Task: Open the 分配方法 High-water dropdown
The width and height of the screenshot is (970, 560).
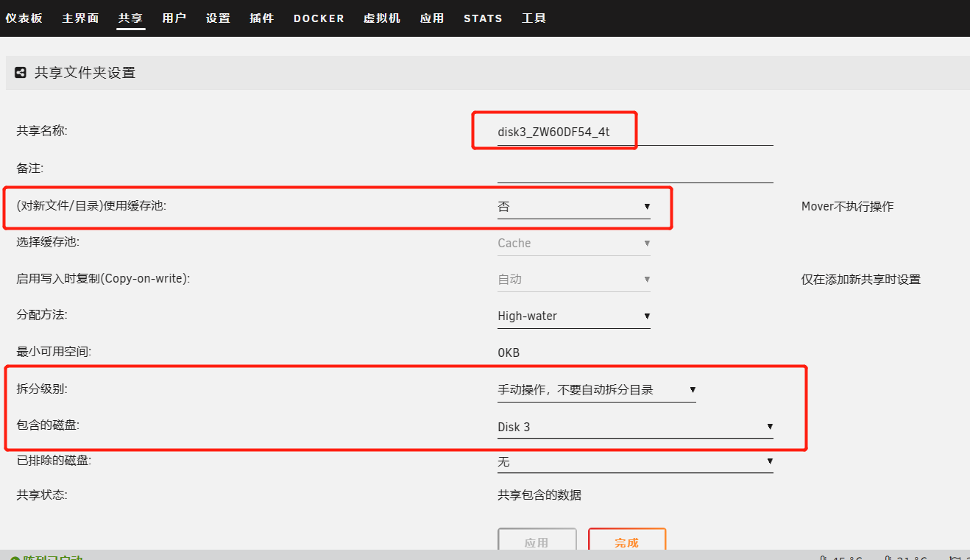Action: 573,316
